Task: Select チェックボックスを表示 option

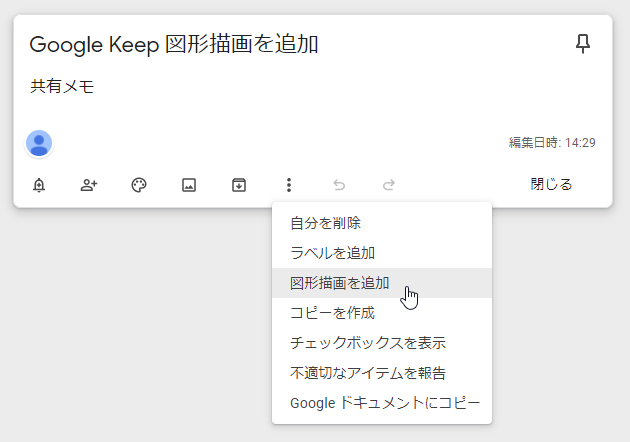Action: coord(382,343)
